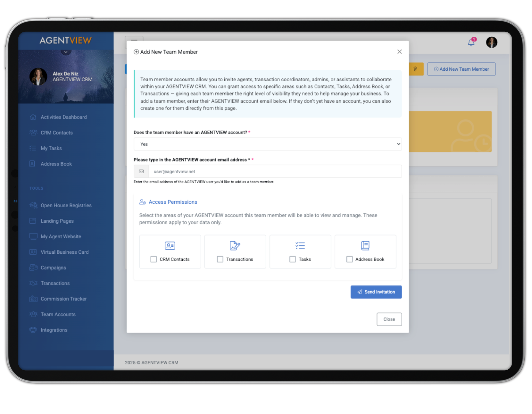Check the Tasks permission checkbox

[293, 259]
